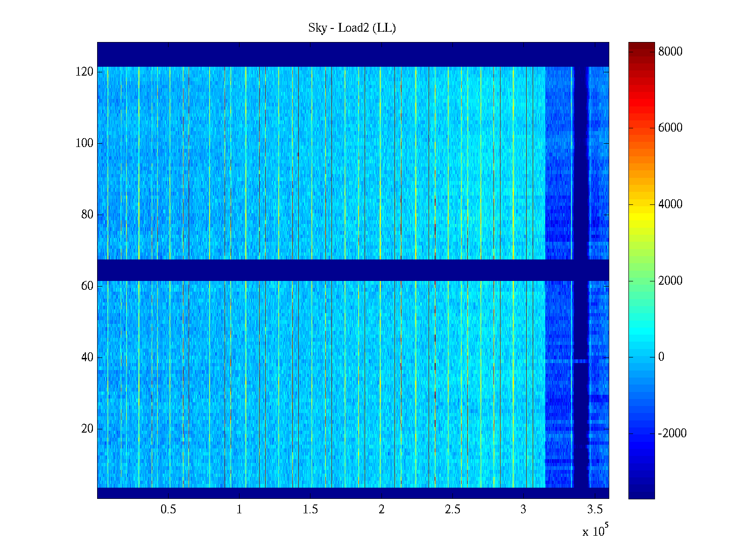Click the dark blue horizontal band between 60 and 70
The width and height of the screenshot is (747, 560).
pyautogui.click(x=327, y=270)
